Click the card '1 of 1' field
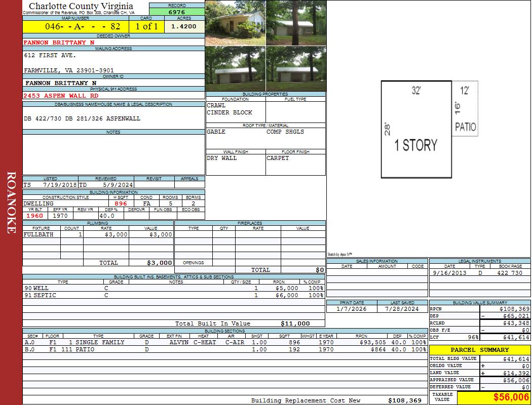The image size is (532, 405). coord(146,26)
